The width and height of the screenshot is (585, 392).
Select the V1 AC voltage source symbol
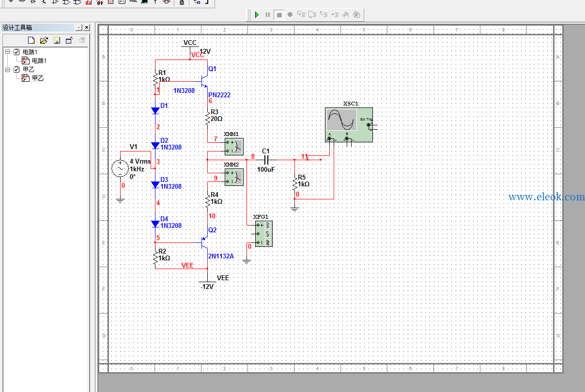120,168
